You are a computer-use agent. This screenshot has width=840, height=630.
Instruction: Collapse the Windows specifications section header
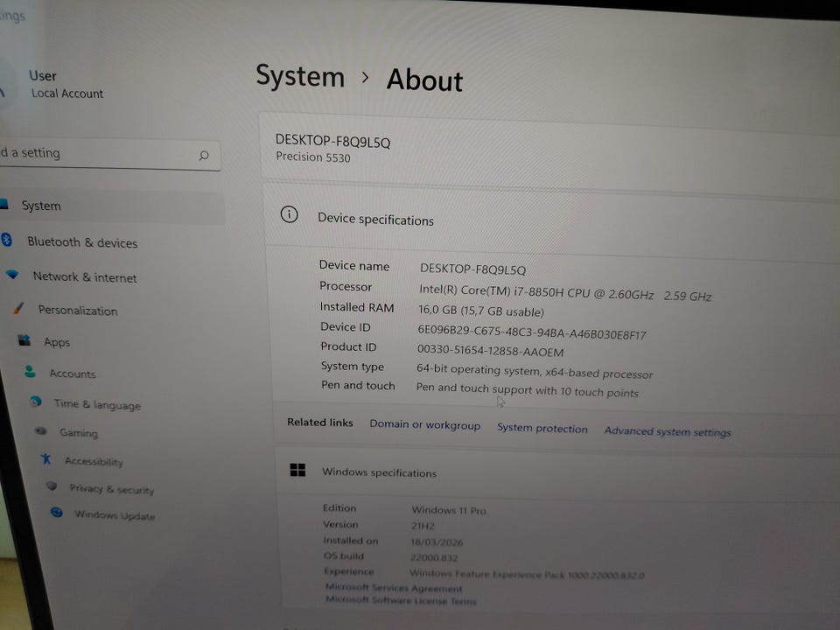(x=557, y=474)
